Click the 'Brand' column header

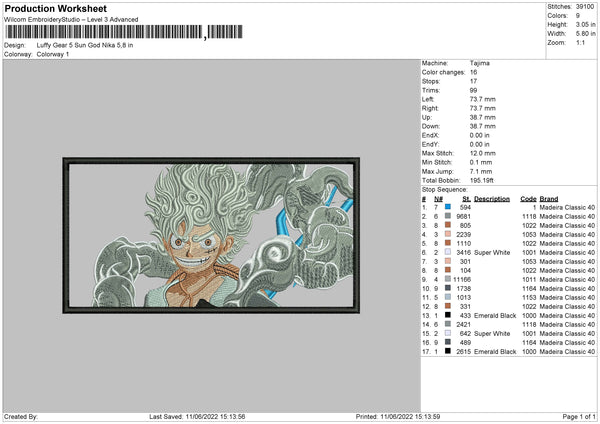pos(549,199)
